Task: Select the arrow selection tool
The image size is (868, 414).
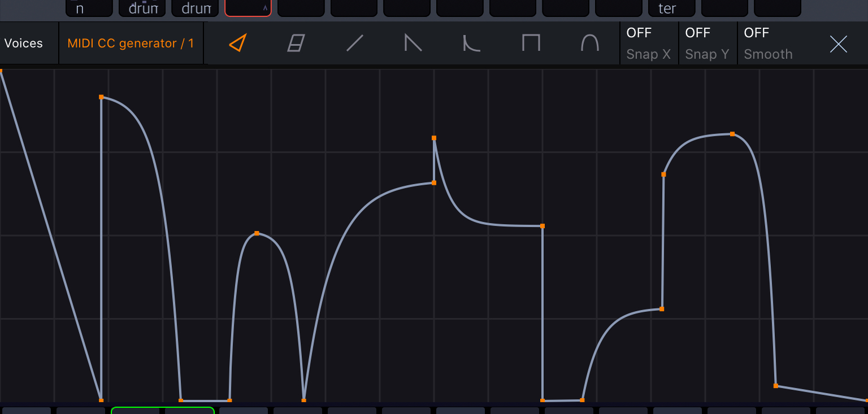Action: coord(237,43)
